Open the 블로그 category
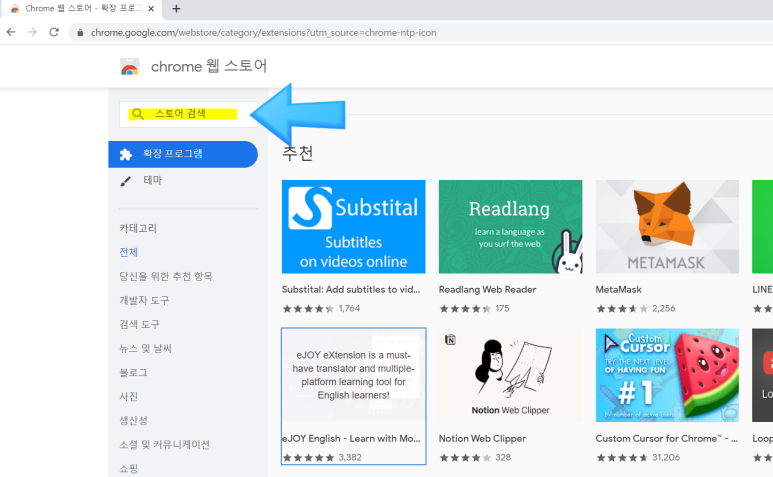 (x=134, y=373)
